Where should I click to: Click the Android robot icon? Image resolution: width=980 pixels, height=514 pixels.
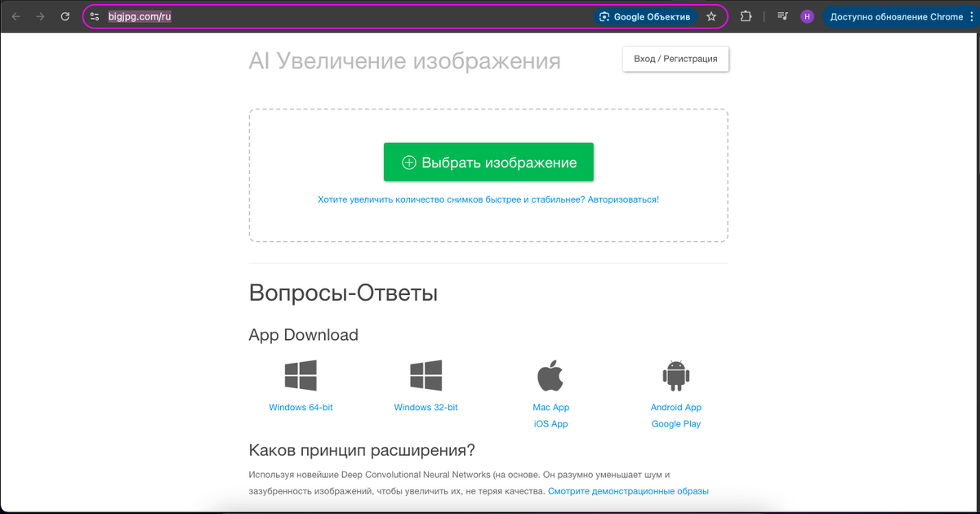tap(676, 375)
